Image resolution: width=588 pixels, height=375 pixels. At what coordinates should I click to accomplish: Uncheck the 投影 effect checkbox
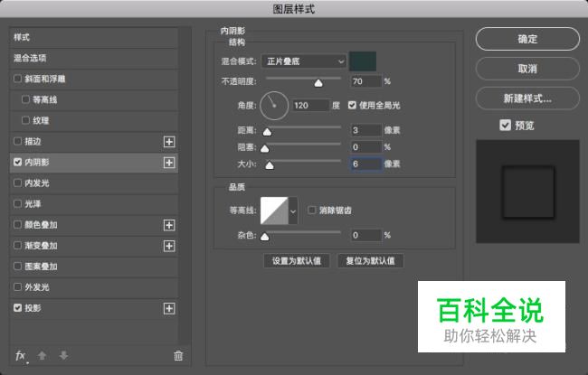(x=17, y=307)
